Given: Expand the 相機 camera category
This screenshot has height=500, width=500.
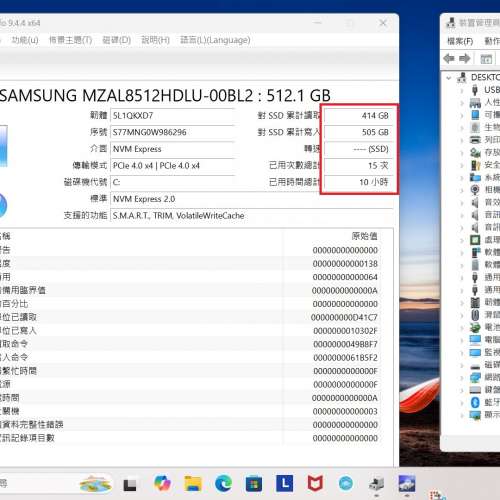Looking at the screenshot, I should click(462, 190).
